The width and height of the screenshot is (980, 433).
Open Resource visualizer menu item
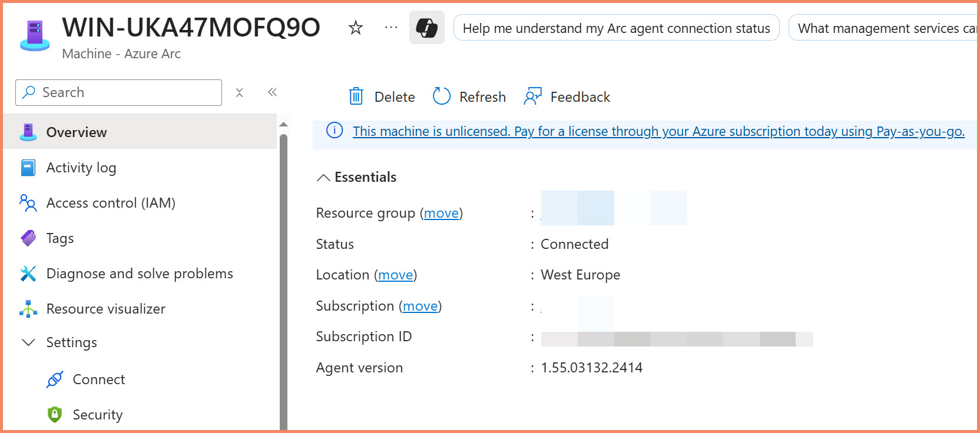coord(140,309)
